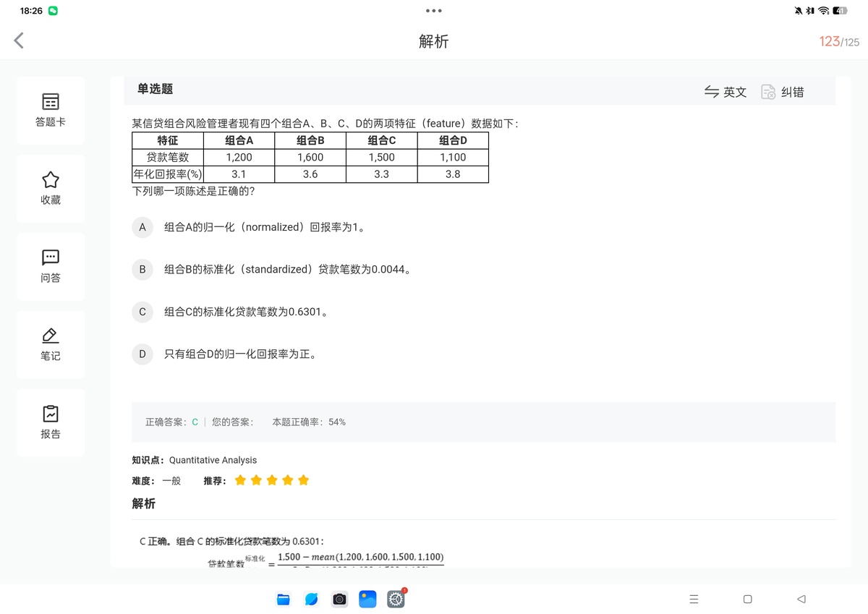Open the three-dot menu at top

(x=434, y=11)
